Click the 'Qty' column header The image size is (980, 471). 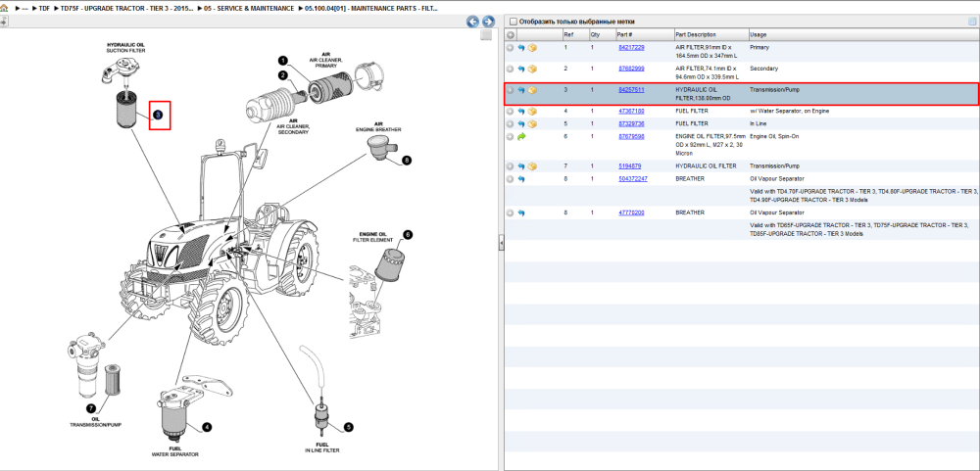[602, 35]
